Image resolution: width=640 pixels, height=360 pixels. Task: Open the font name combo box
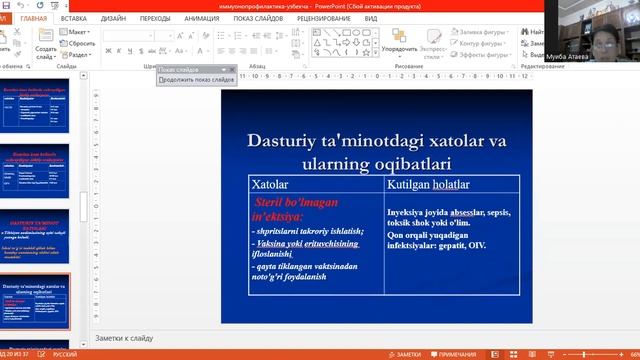(x=129, y=36)
